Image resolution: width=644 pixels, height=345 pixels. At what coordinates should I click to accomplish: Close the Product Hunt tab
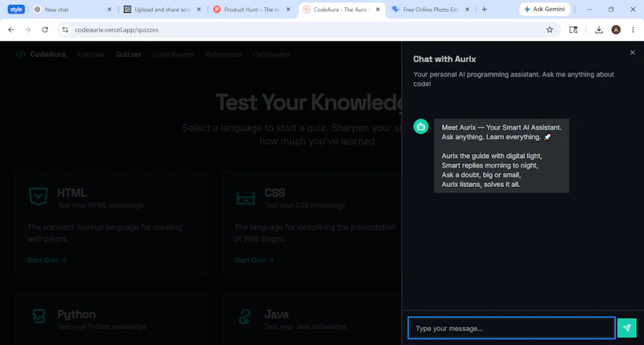coord(288,10)
